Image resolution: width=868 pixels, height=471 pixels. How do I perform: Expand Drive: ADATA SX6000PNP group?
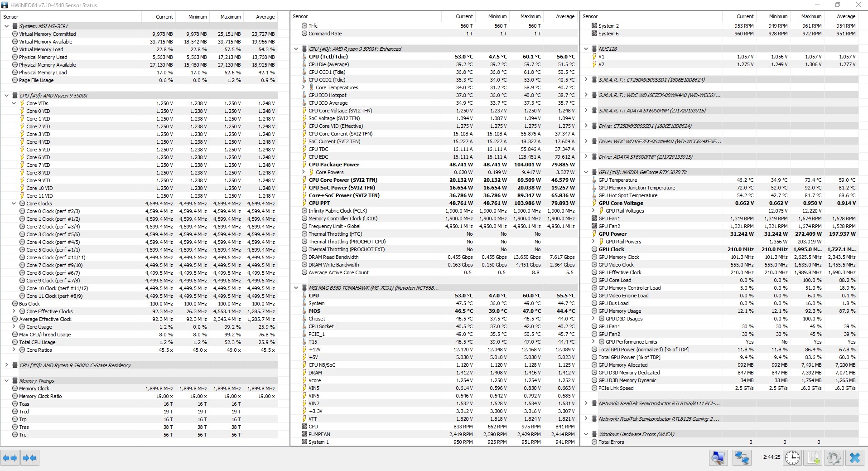click(586, 157)
